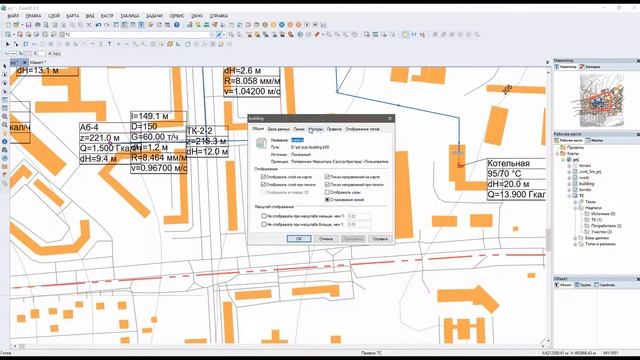
Task: Switch to Закладки panel tab
Action: pos(590,67)
